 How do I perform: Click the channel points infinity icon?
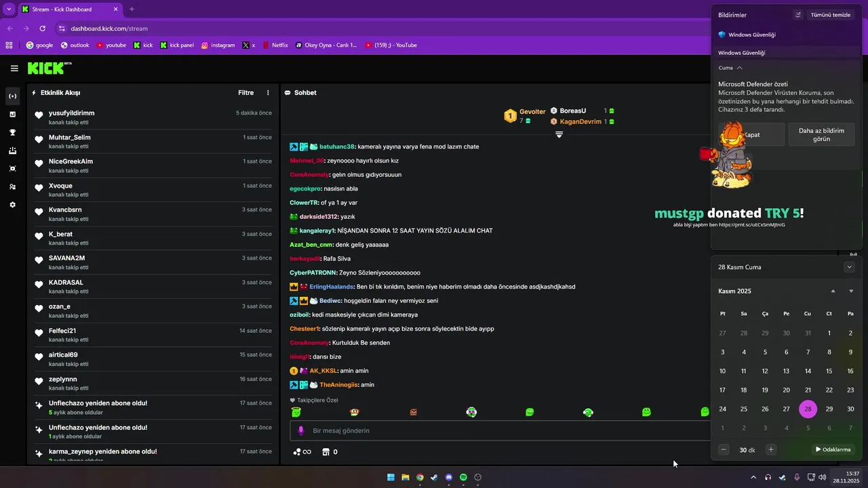pyautogui.click(x=302, y=452)
